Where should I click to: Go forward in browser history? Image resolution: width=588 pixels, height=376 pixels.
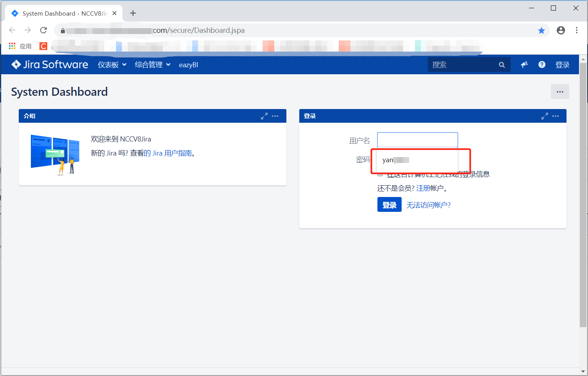tap(28, 30)
